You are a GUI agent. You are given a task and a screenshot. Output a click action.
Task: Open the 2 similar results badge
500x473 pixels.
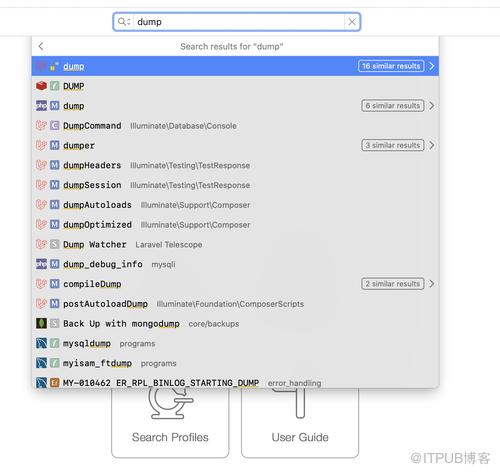coord(393,284)
